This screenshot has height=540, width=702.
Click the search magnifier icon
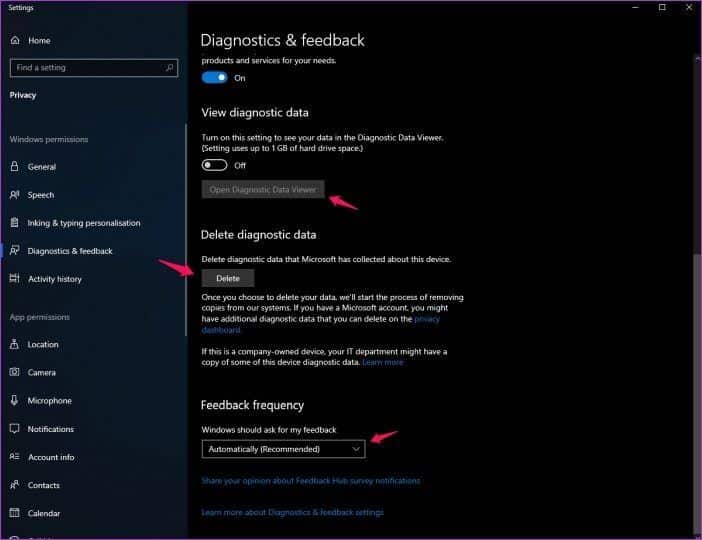click(x=169, y=68)
